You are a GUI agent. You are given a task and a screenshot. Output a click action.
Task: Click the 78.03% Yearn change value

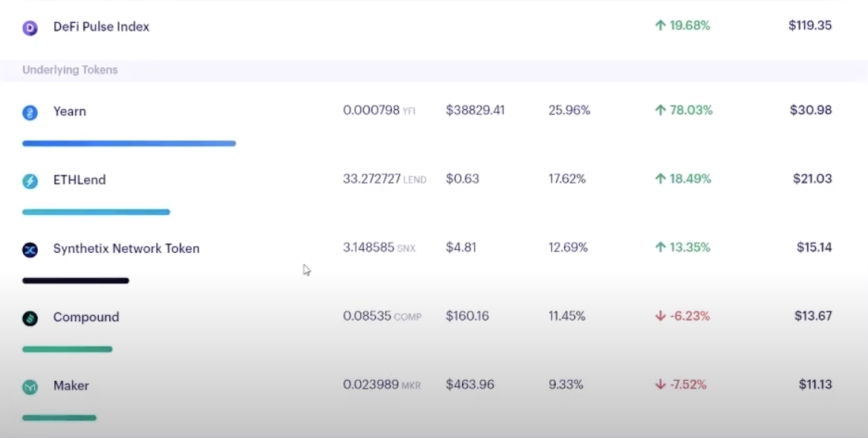point(691,110)
